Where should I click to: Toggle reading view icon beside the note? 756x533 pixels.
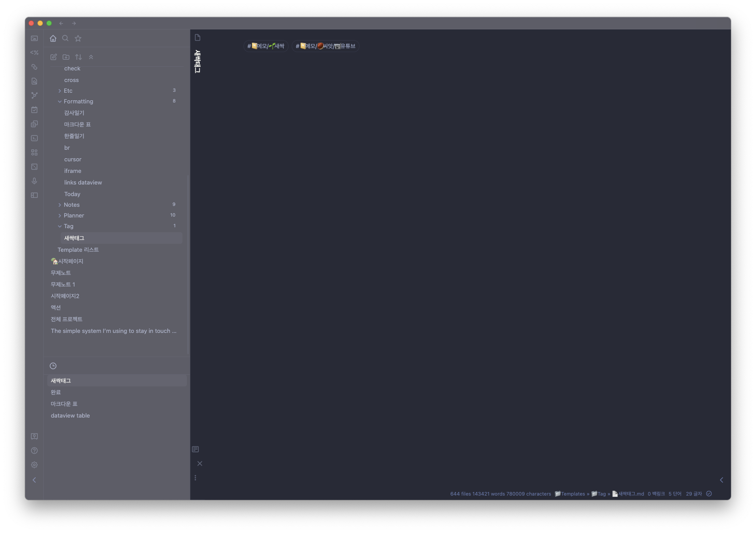coord(195,449)
